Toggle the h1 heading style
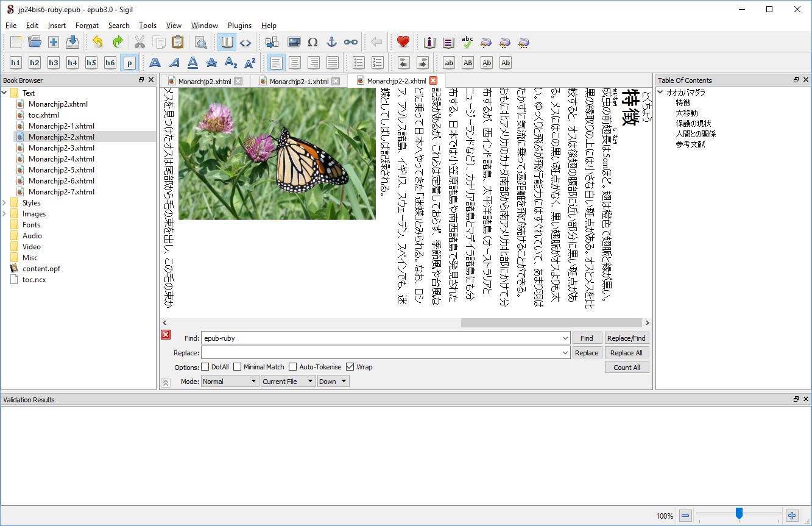 tap(16, 62)
